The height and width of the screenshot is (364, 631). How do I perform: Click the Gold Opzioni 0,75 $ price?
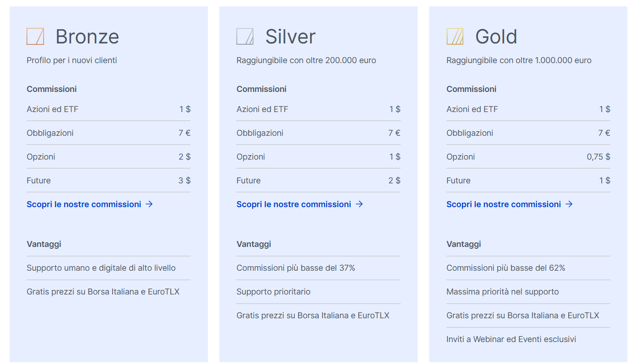point(598,157)
